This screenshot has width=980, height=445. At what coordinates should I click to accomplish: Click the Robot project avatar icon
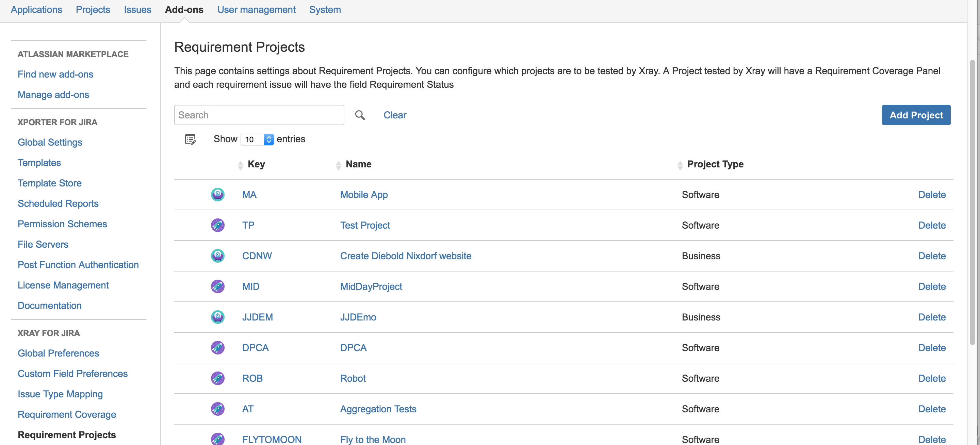coord(218,378)
